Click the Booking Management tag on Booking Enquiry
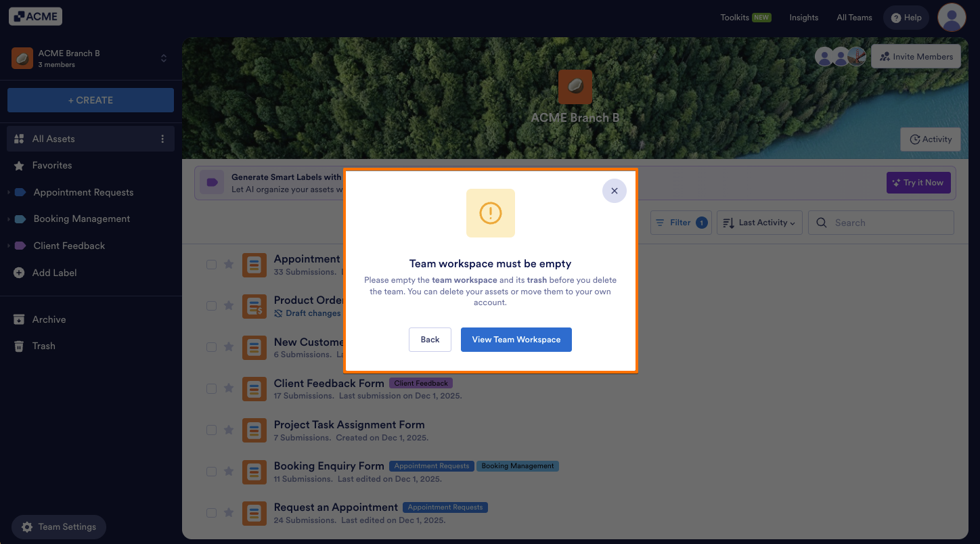The image size is (980, 544). click(518, 466)
